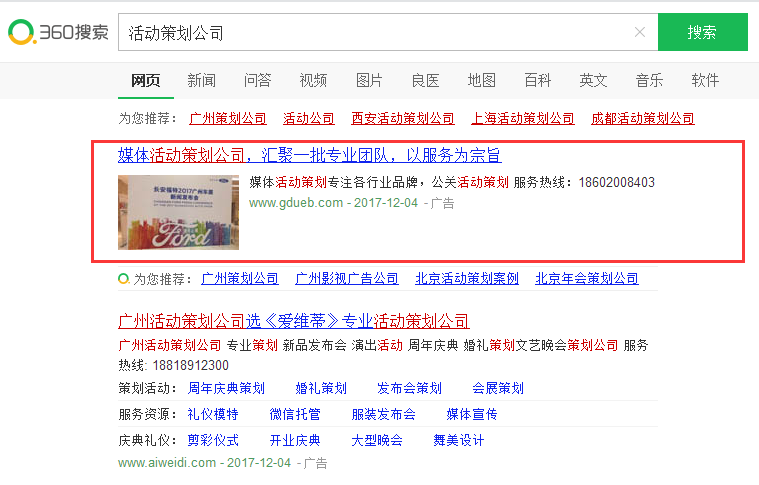Open result title 媒体活动策划公司，汇聚一批专业团队

coord(310,155)
